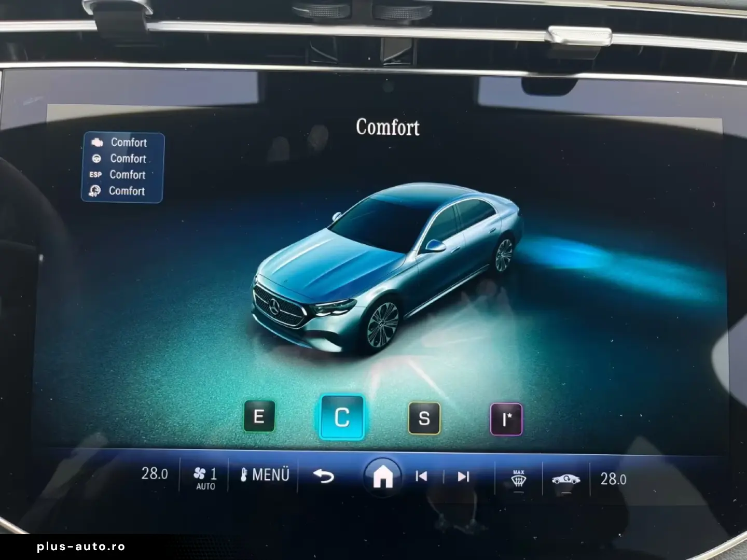Open the drive mode settings panel
The width and height of the screenshot is (747, 560).
pos(122,166)
